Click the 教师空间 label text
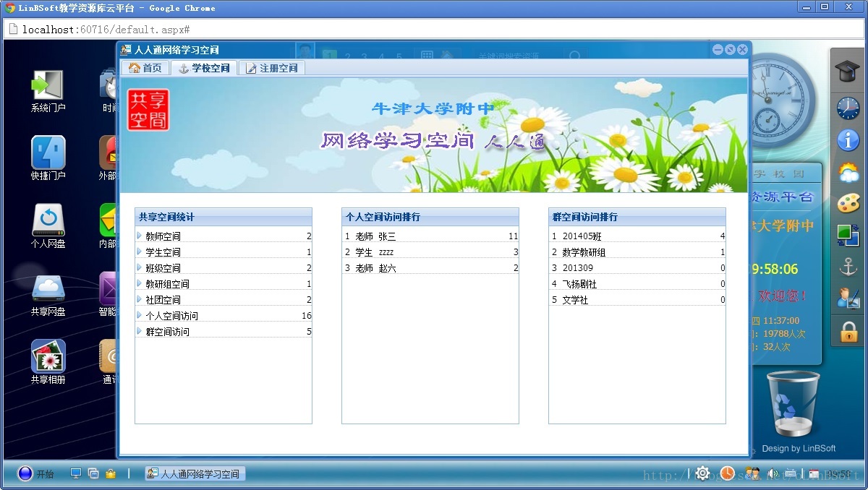This screenshot has width=868, height=490. tap(163, 236)
